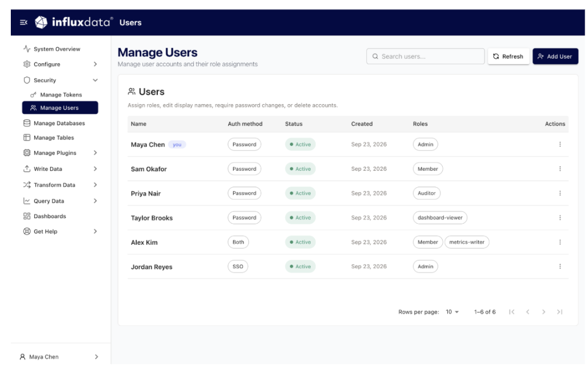
Task: Click dashboard-viewer role chip for Taylor Brooks
Action: [x=440, y=217]
